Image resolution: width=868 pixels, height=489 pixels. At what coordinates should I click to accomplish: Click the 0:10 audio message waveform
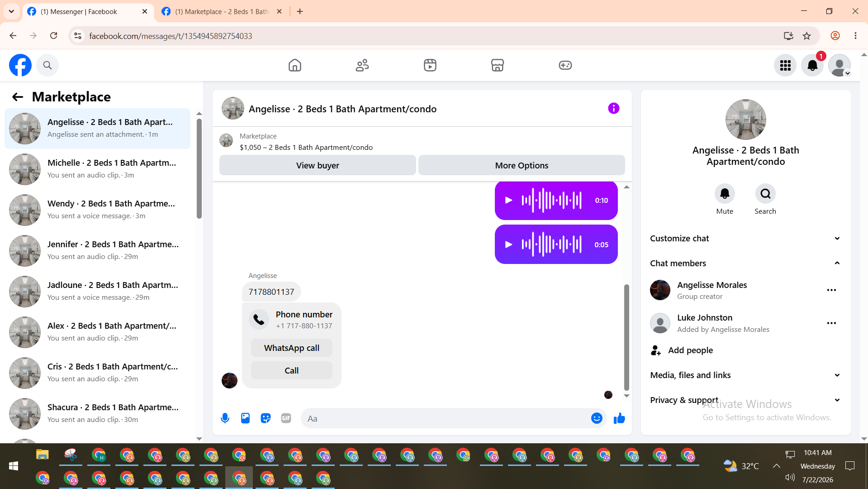552,200
